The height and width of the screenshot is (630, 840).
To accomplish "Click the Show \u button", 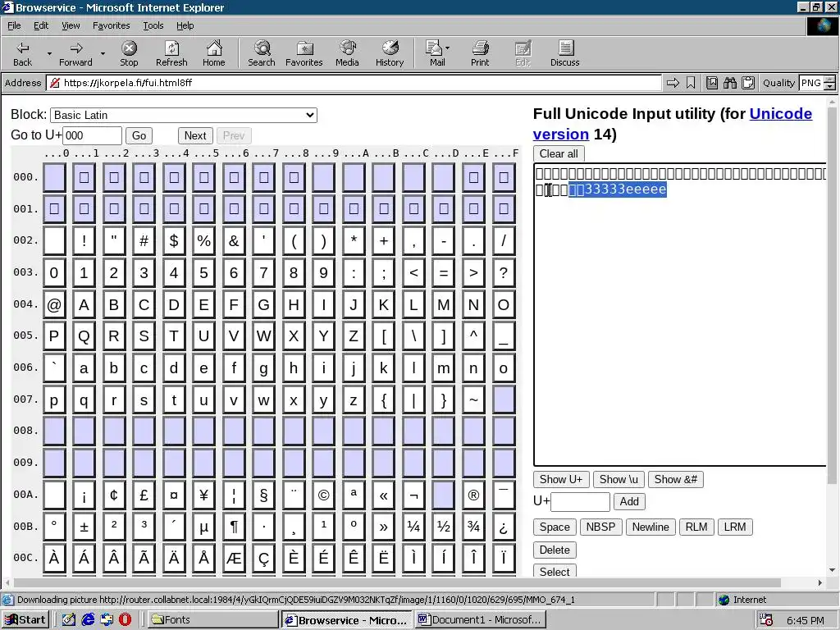I will pos(619,479).
